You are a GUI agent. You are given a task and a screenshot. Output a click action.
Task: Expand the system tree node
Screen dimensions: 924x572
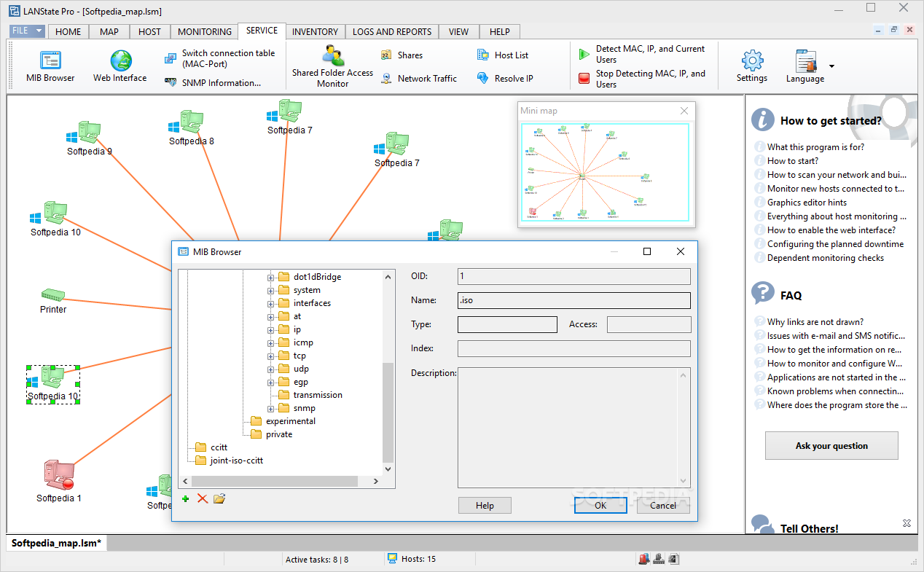pos(270,291)
